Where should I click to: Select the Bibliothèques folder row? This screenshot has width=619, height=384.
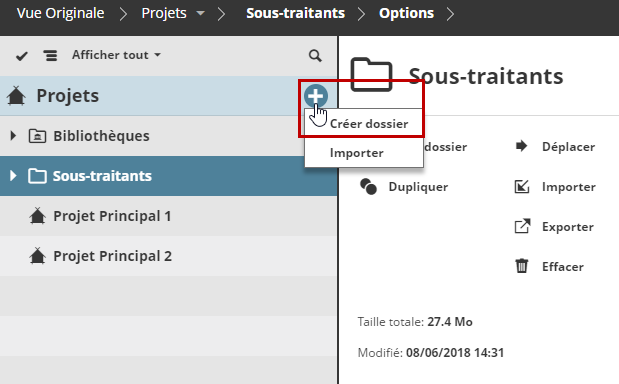click(169, 136)
